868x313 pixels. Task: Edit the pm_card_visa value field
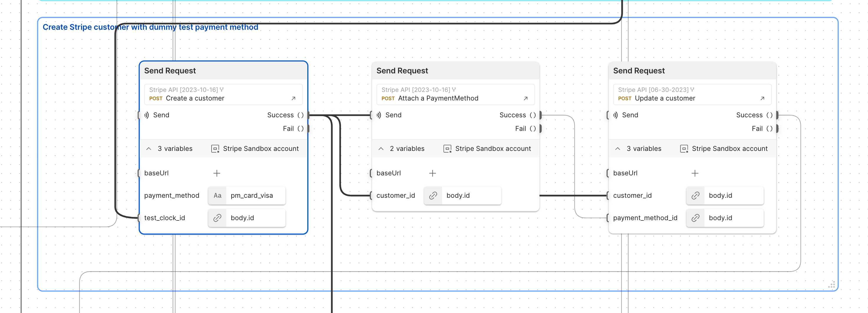pos(255,195)
